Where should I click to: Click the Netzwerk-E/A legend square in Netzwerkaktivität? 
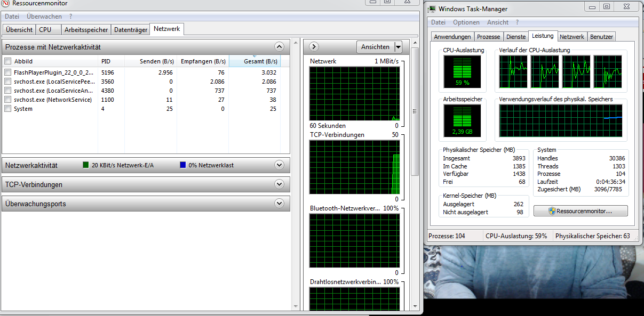point(86,165)
